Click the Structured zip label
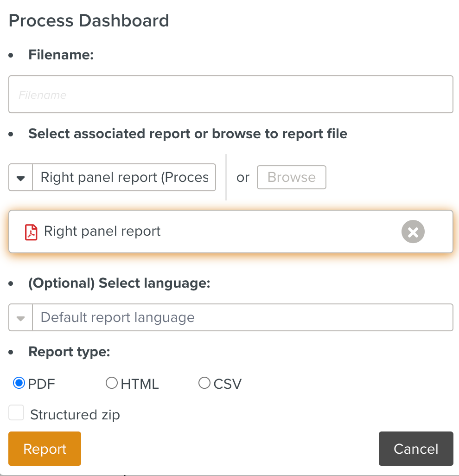Image resolution: width=459 pixels, height=476 pixels. (75, 414)
